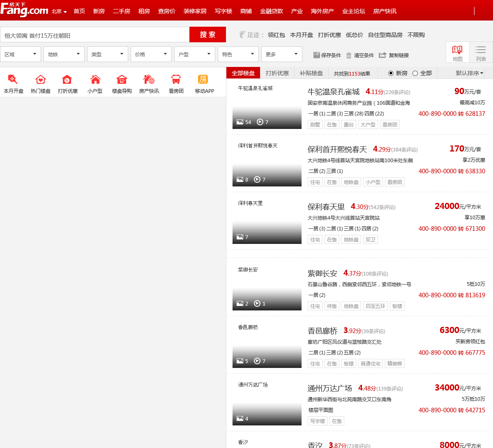Open 新房 in top navigation

[x=99, y=11]
